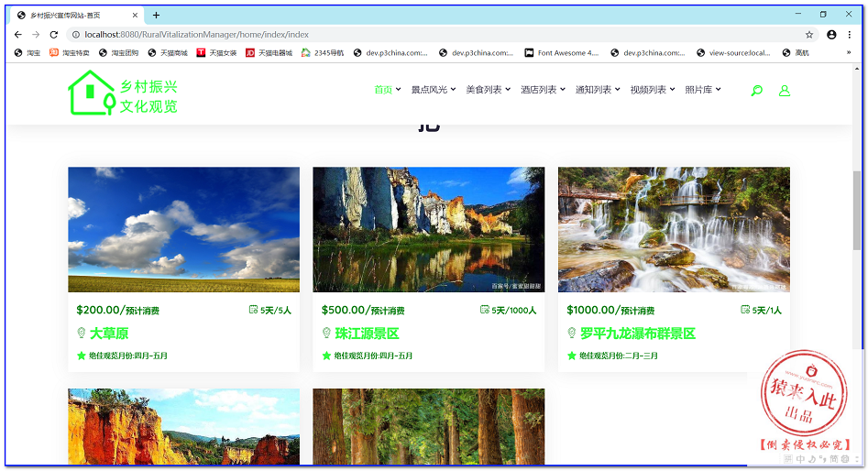Click the red earth cliffs photo card
Screen dimensions: 868x471
[184, 426]
